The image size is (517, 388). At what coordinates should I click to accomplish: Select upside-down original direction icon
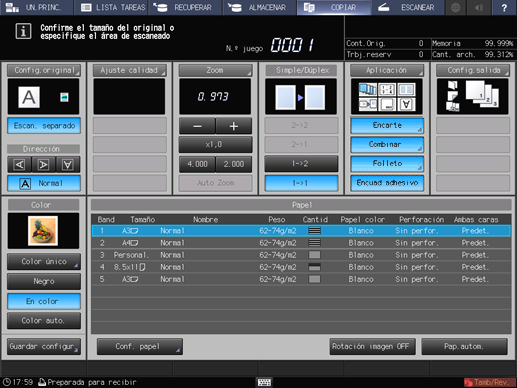(x=68, y=165)
